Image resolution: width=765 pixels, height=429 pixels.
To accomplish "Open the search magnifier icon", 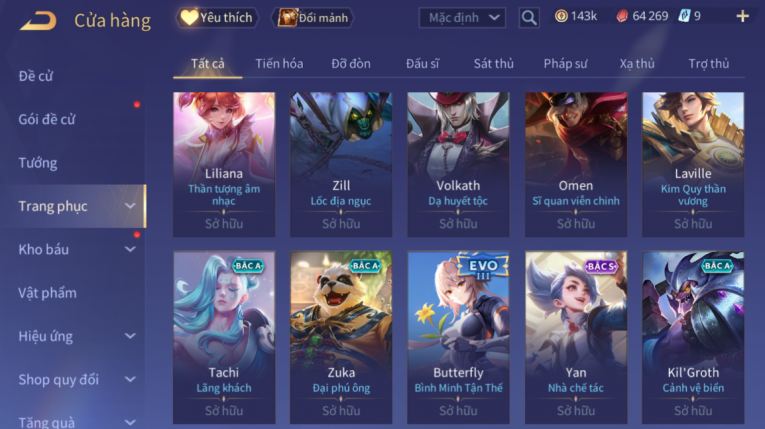I will 529,18.
